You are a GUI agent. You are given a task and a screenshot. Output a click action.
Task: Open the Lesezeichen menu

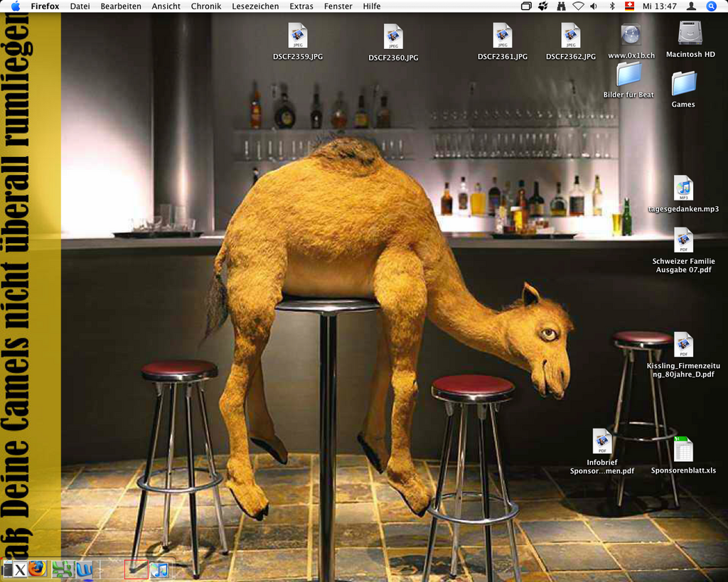click(255, 6)
